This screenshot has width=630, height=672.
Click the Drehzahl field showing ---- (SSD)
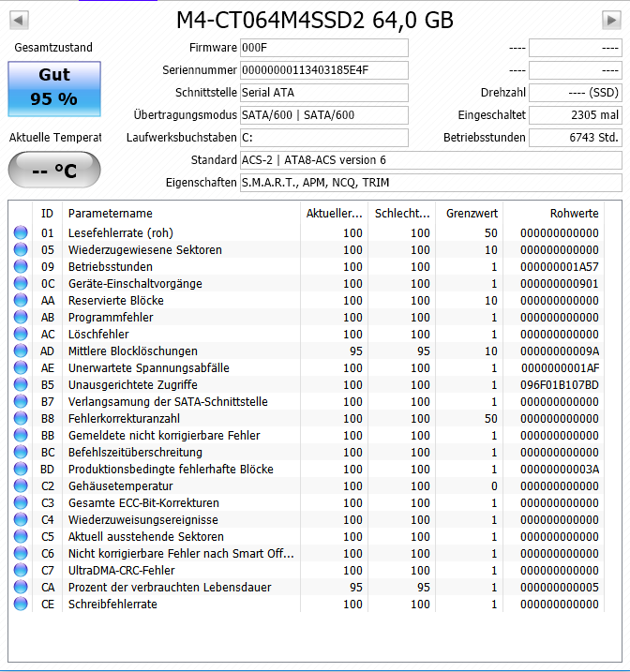(576, 93)
